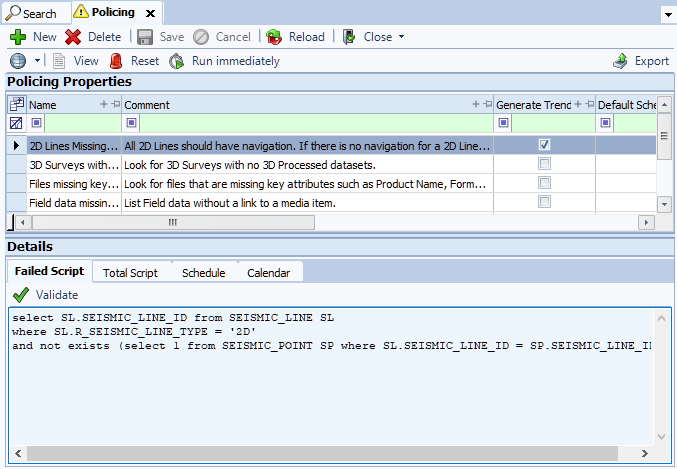
Task: Open the Generate Trend filter operator selector
Action: tap(503, 123)
